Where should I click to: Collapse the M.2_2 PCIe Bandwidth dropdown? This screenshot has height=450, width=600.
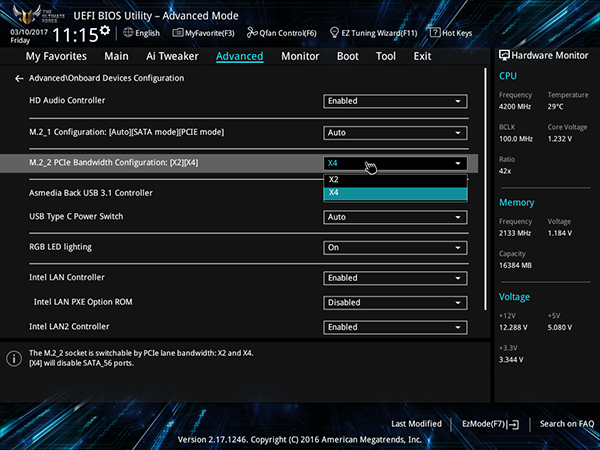(x=395, y=163)
